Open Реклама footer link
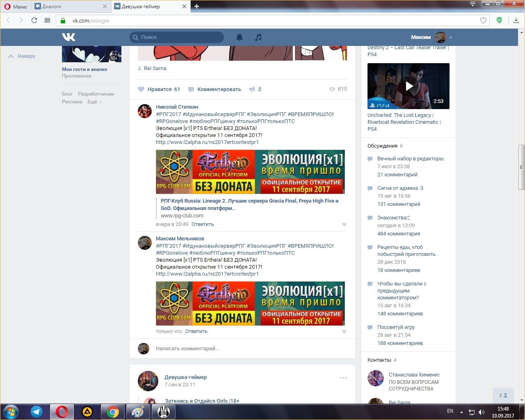The height and width of the screenshot is (420, 525). click(x=72, y=102)
